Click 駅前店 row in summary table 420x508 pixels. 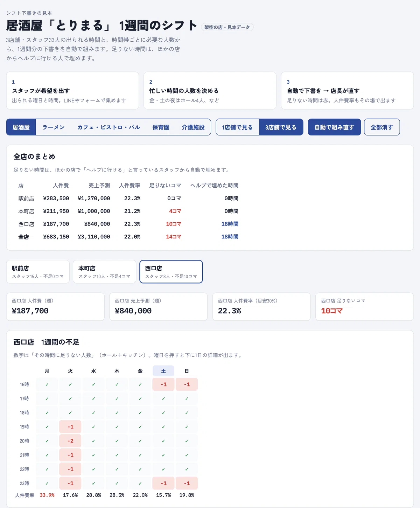pyautogui.click(x=128, y=198)
